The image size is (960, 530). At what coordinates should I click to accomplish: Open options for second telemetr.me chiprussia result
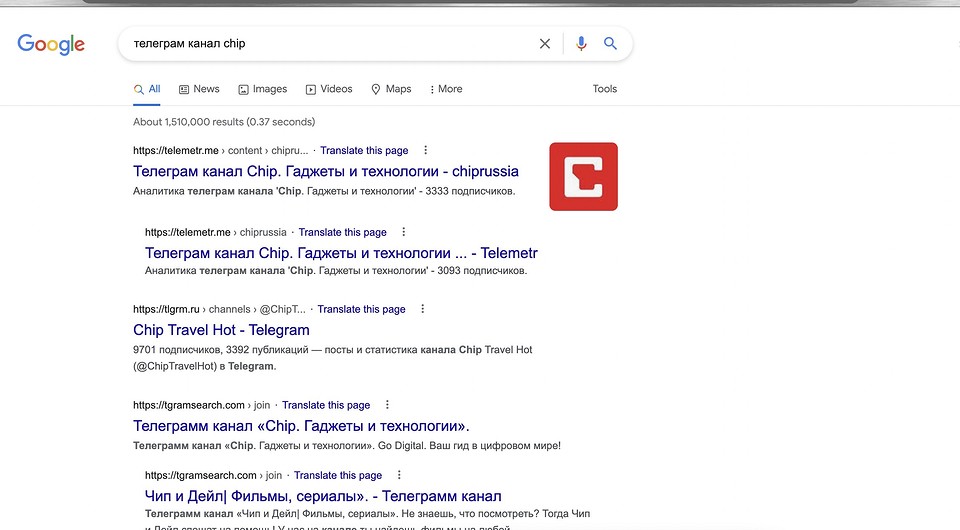[x=403, y=232]
